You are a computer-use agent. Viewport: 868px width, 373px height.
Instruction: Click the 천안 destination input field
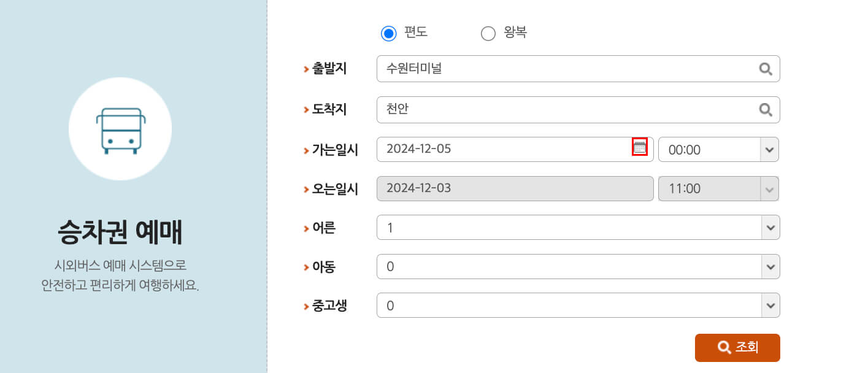coord(552,110)
